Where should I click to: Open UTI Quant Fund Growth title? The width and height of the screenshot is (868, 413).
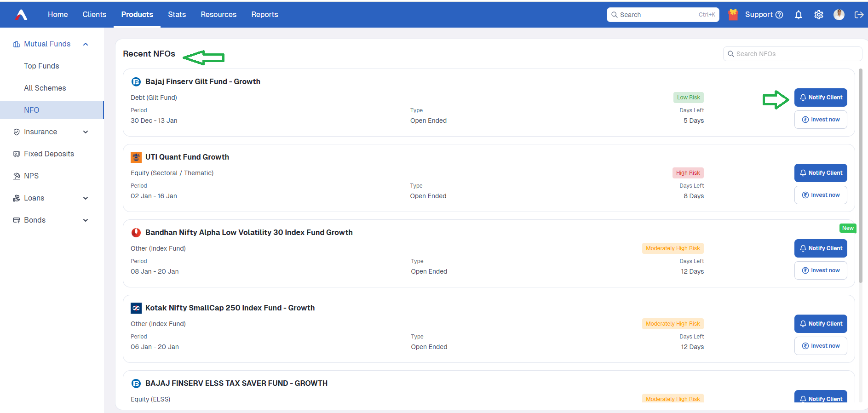187,157
